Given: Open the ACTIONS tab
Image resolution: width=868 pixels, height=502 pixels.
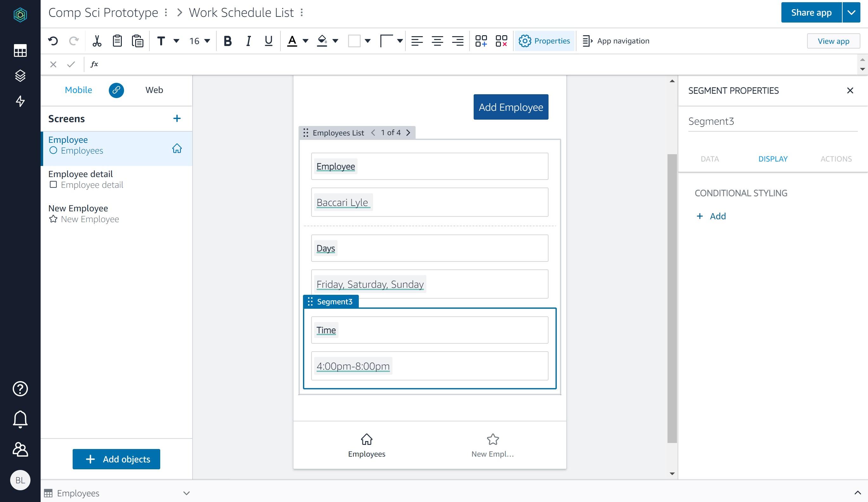Looking at the screenshot, I should tap(836, 159).
